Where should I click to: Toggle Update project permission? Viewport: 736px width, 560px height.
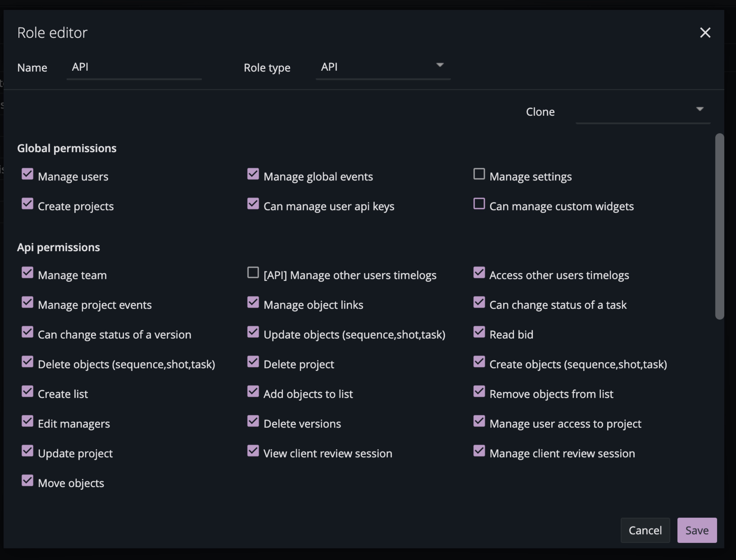click(x=27, y=451)
